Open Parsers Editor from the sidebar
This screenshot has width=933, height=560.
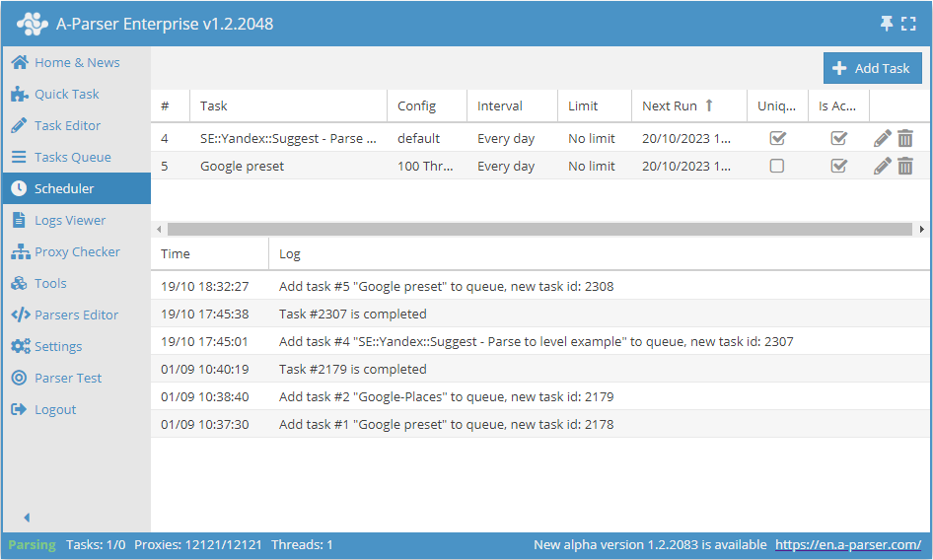coord(76,315)
